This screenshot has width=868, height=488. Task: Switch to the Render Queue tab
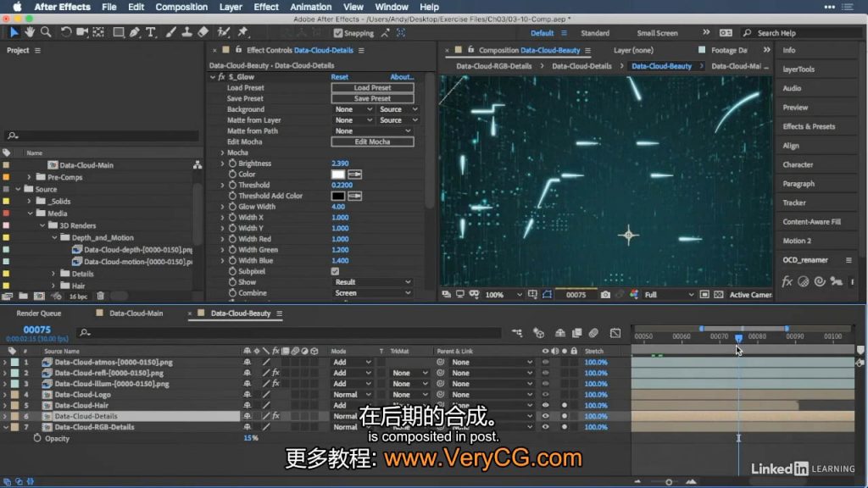(x=39, y=313)
